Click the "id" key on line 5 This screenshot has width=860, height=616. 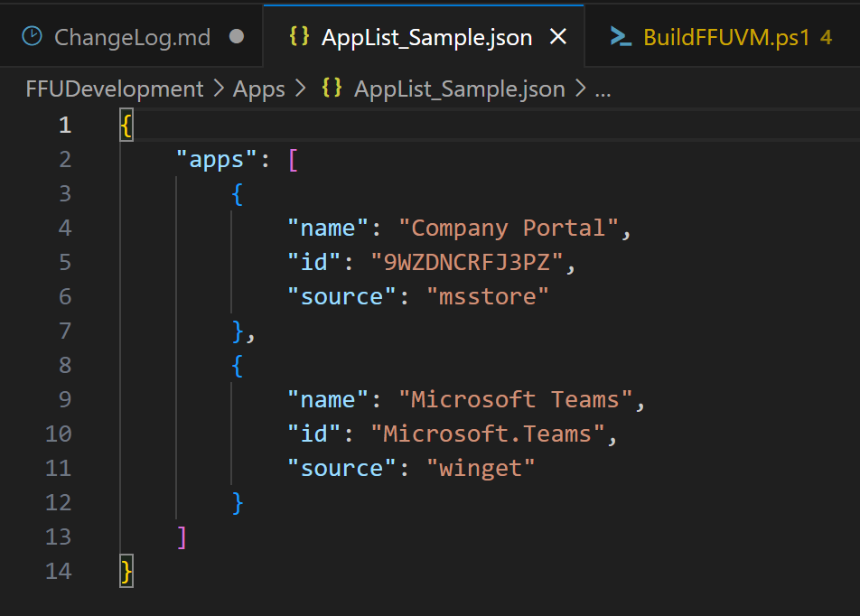click(x=313, y=262)
